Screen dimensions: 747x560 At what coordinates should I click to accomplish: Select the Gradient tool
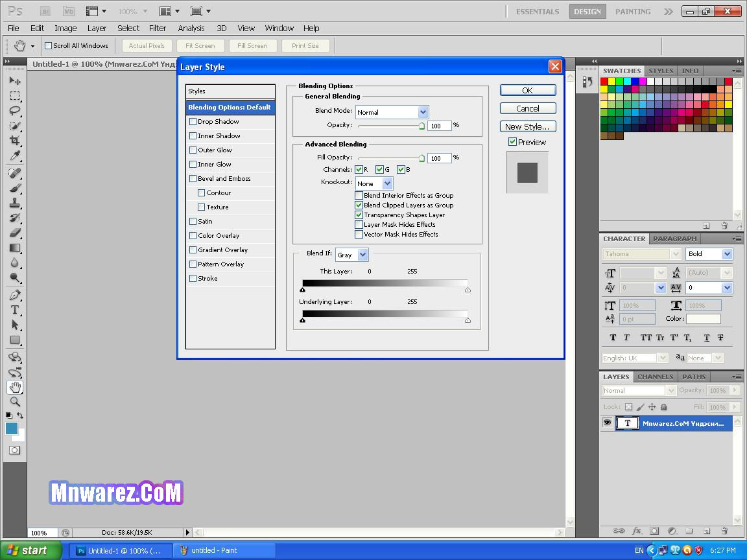15,248
